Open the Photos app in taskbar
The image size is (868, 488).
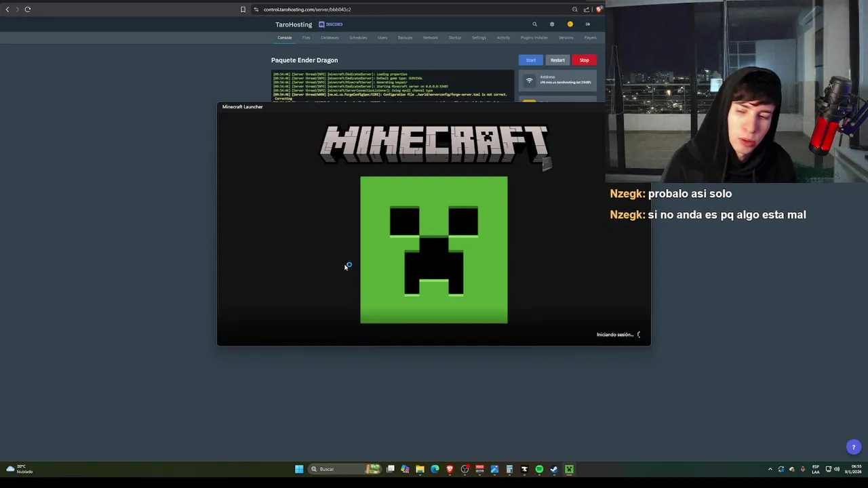point(494,469)
